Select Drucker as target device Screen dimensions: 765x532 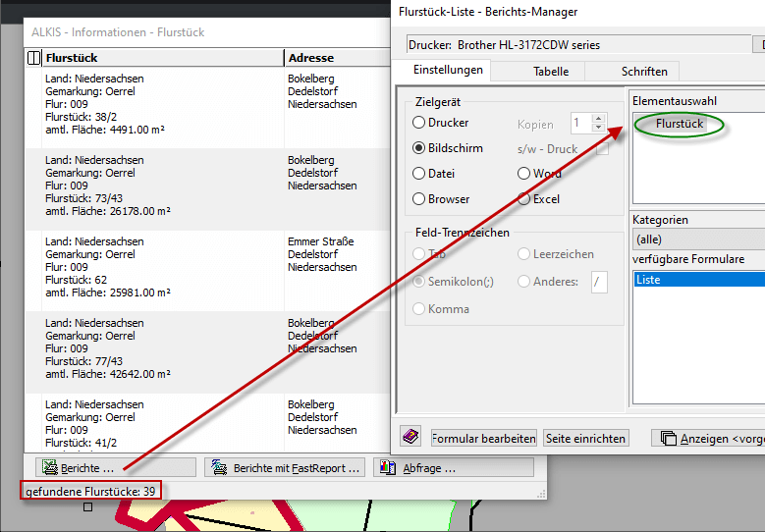419,123
